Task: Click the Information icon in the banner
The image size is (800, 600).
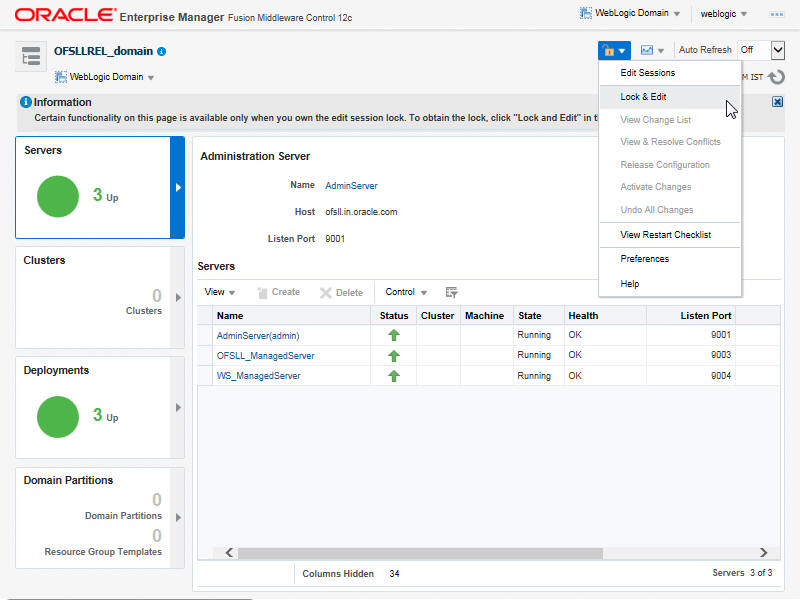Action: [26, 102]
